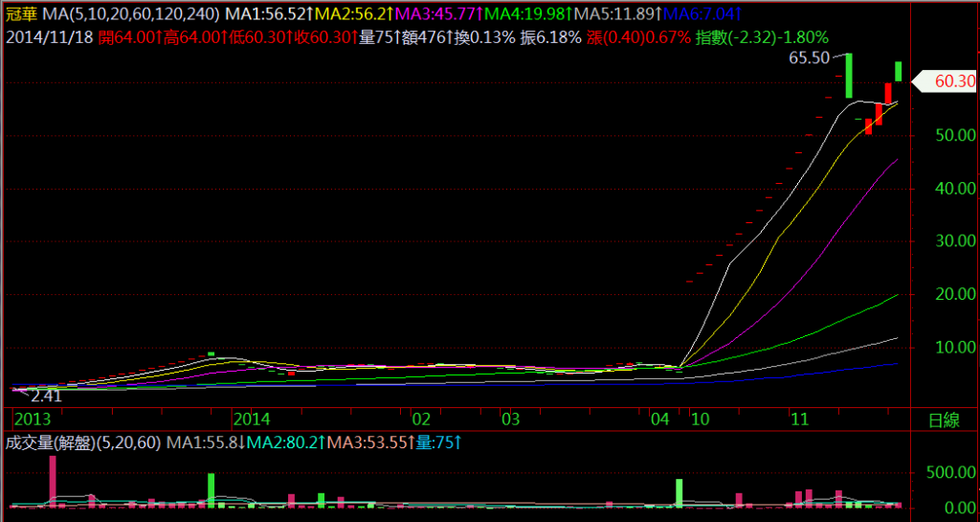Screen dimensions: 980x522
Task: Click the opening price 開64.00
Action: [130, 37]
